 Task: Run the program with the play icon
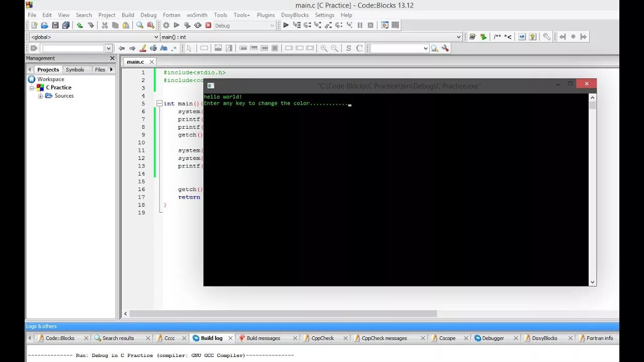coord(177,25)
